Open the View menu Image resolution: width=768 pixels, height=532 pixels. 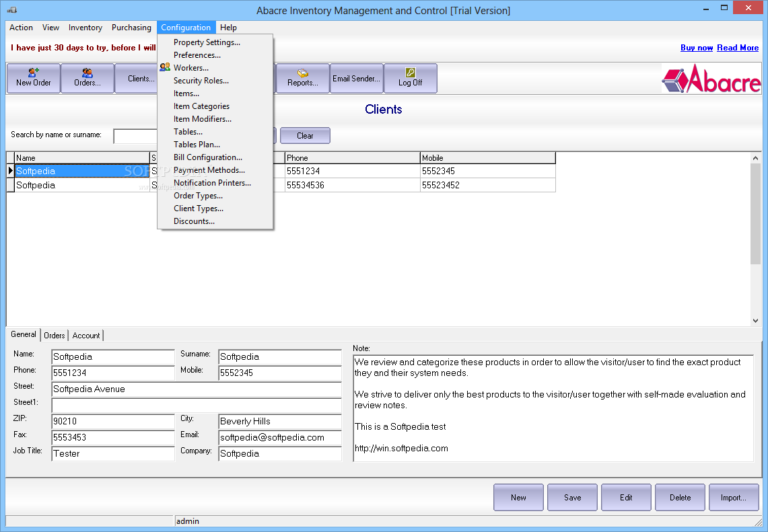tap(50, 28)
